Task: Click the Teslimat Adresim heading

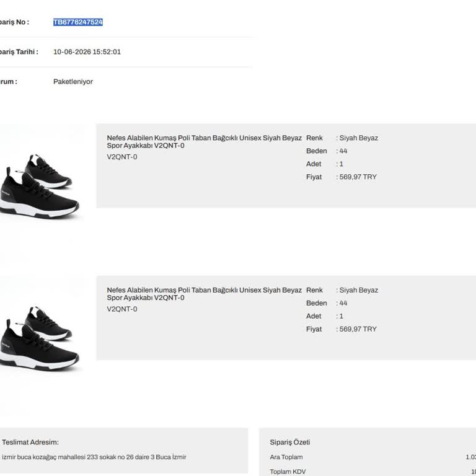Action: (30, 443)
